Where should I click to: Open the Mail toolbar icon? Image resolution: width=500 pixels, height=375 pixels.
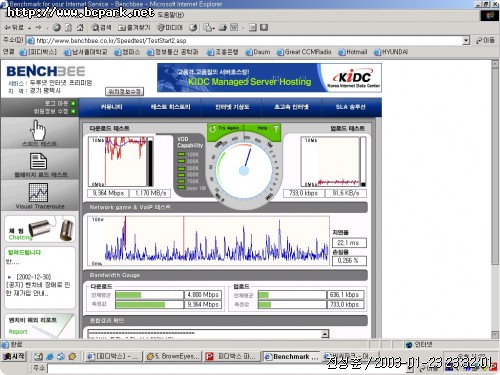pos(208,28)
